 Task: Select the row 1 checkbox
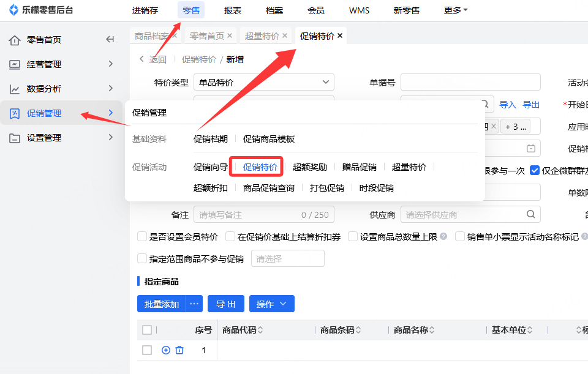coord(147,350)
